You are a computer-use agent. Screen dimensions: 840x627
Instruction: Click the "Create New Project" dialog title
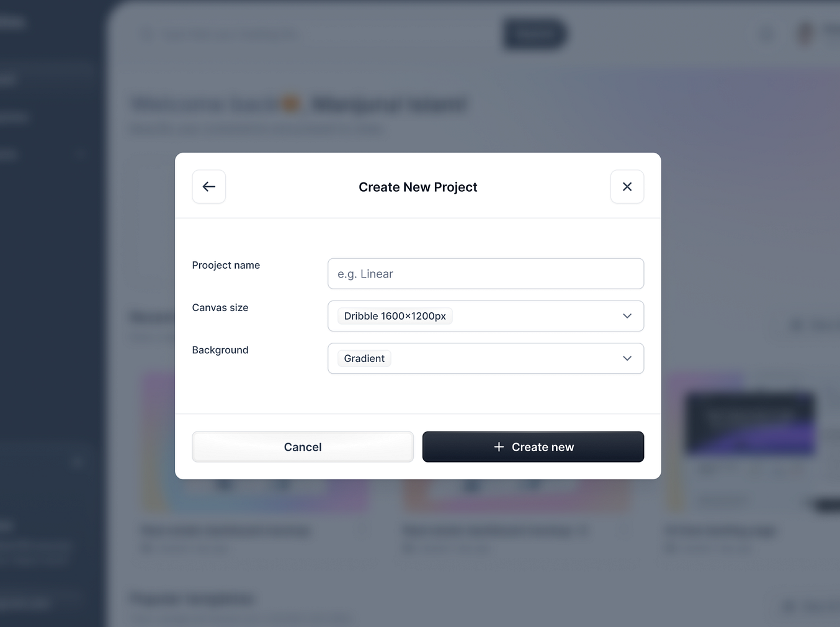pos(418,187)
